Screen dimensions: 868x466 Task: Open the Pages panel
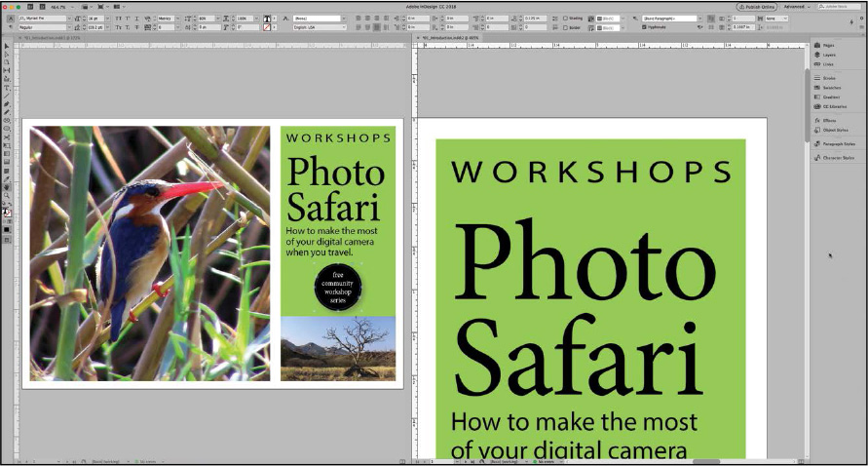click(824, 46)
